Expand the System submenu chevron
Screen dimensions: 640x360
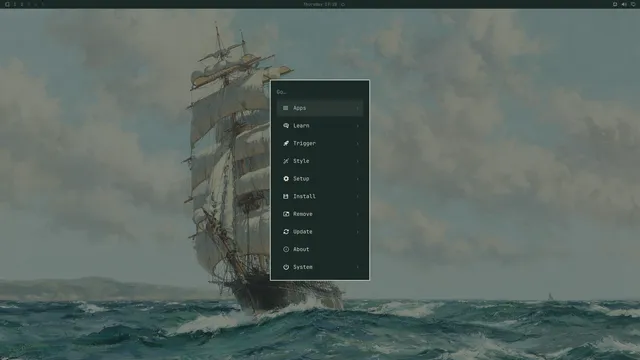(358, 267)
